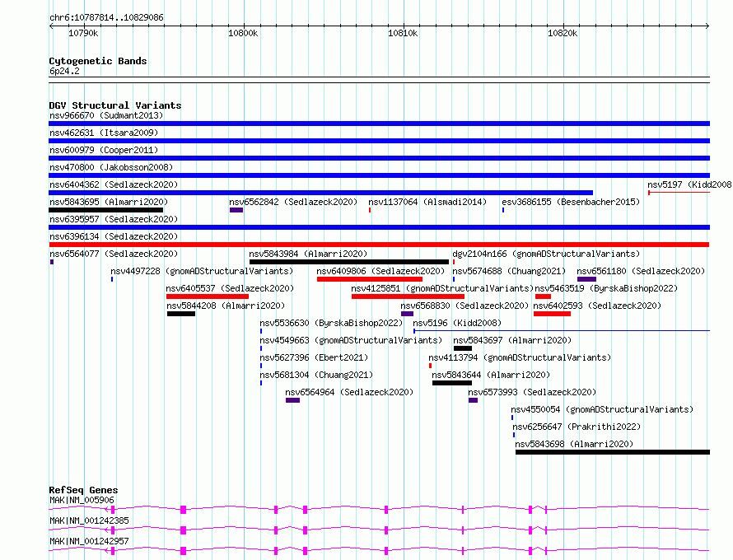This screenshot has width=733, height=560.
Task: Open nsv1137064 (Alsmadi2014) label
Action: (427, 202)
